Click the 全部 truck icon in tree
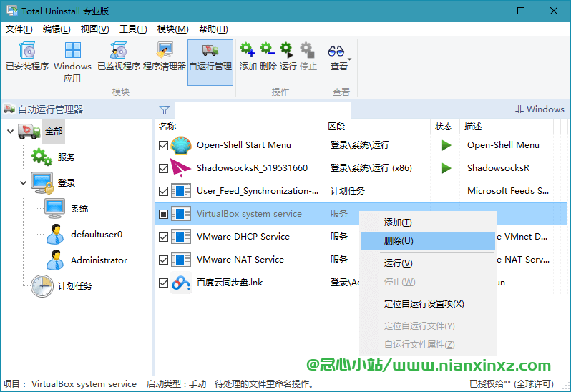571x392 pixels. pos(29,132)
